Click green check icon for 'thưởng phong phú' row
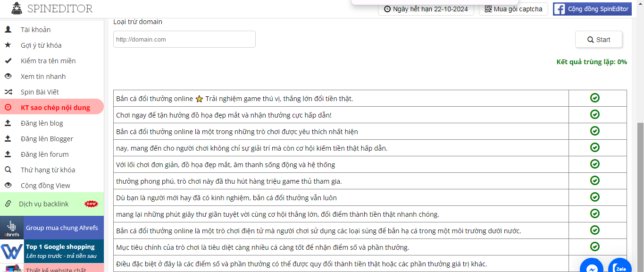This screenshot has height=272, width=644. click(x=595, y=180)
